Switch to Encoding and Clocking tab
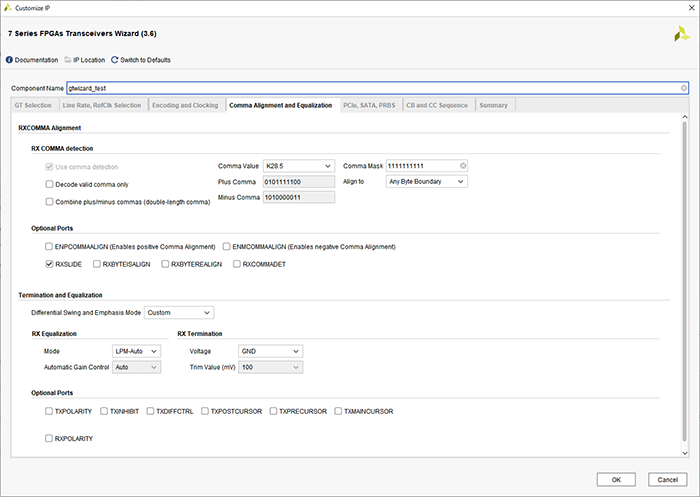This screenshot has height=497, width=700. pyautogui.click(x=185, y=105)
